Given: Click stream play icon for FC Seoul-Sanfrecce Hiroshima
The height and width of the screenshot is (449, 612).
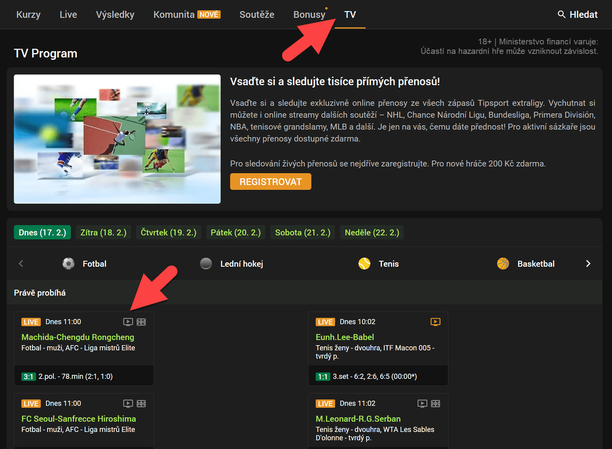Looking at the screenshot, I should (127, 402).
